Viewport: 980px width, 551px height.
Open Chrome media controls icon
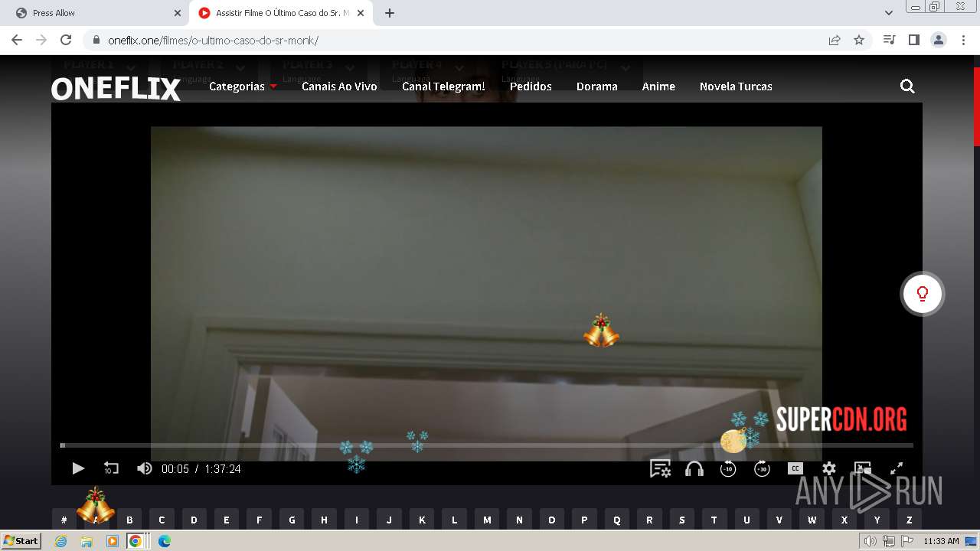(x=889, y=40)
